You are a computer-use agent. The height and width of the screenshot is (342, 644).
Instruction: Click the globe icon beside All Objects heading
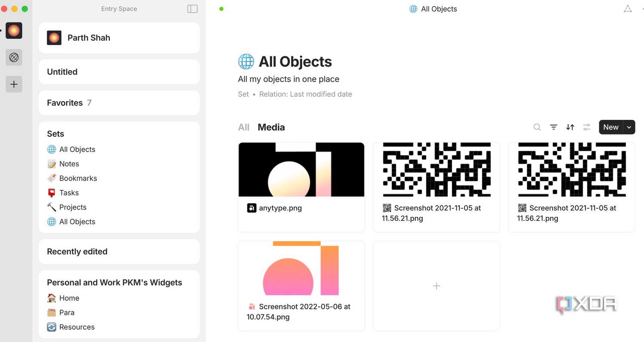coord(246,61)
